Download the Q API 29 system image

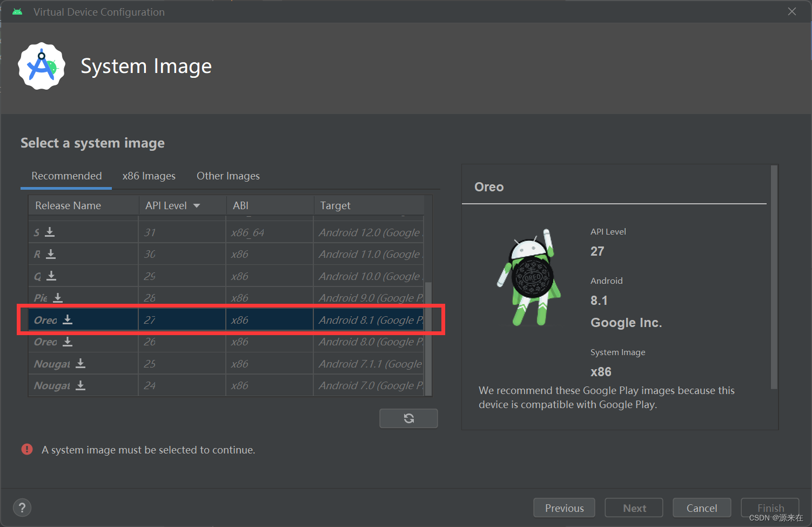(51, 276)
